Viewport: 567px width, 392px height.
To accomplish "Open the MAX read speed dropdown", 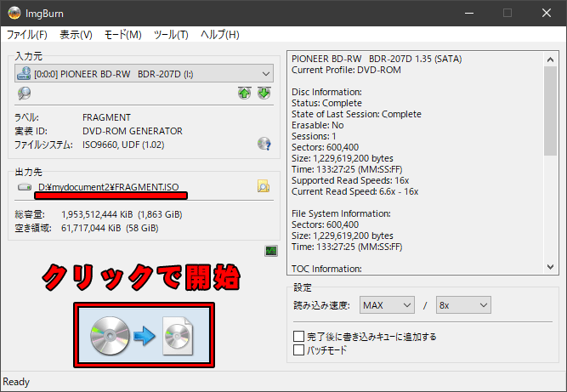I will pyautogui.click(x=387, y=305).
